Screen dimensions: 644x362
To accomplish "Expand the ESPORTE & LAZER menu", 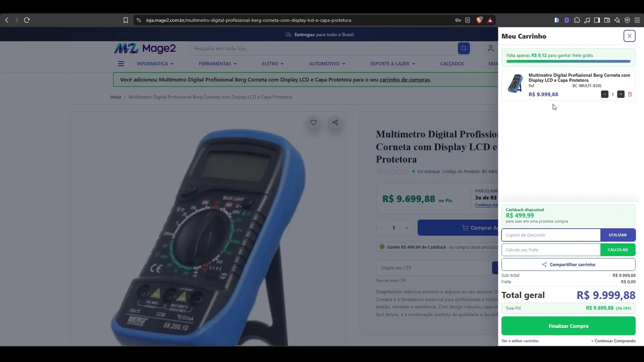I will click(x=393, y=64).
